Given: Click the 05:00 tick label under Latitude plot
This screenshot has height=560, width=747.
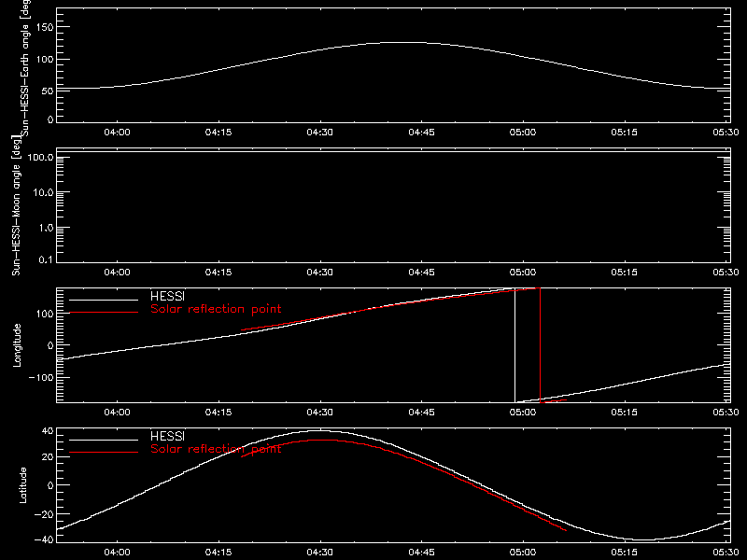Looking at the screenshot, I should [x=523, y=552].
